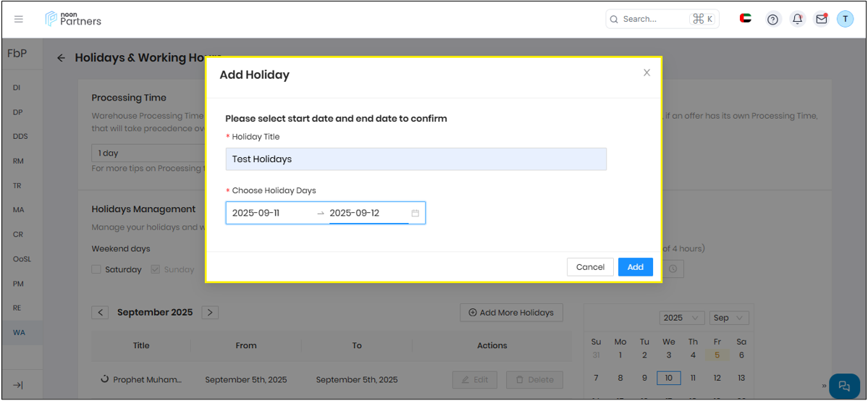The width and height of the screenshot is (868, 401).
Task: Click the Holiday Title text field
Action: [416, 159]
